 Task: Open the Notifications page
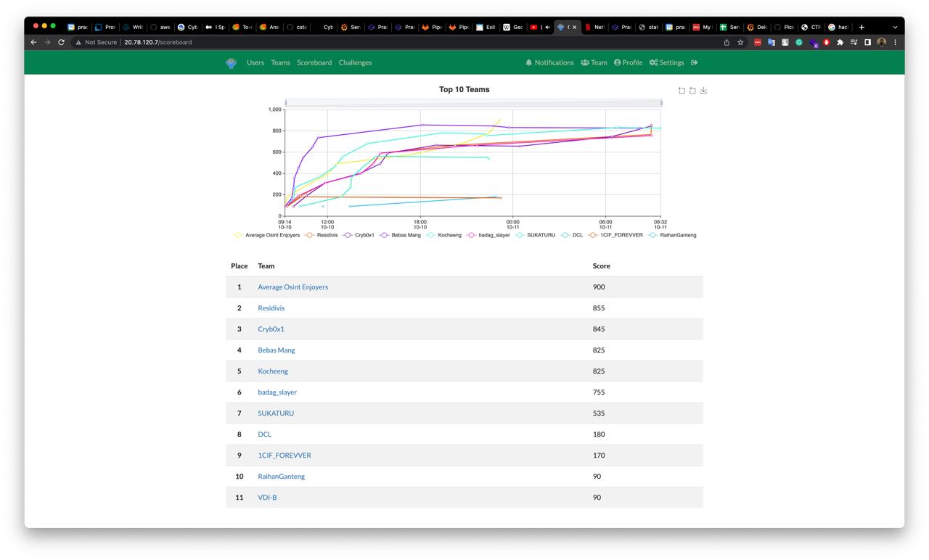[x=549, y=63]
